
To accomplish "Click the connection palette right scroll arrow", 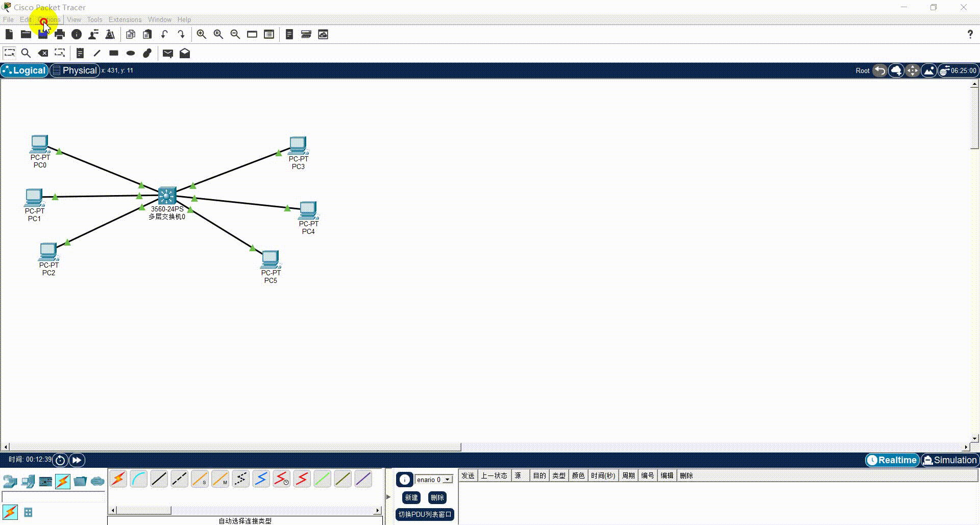I will 378,510.
